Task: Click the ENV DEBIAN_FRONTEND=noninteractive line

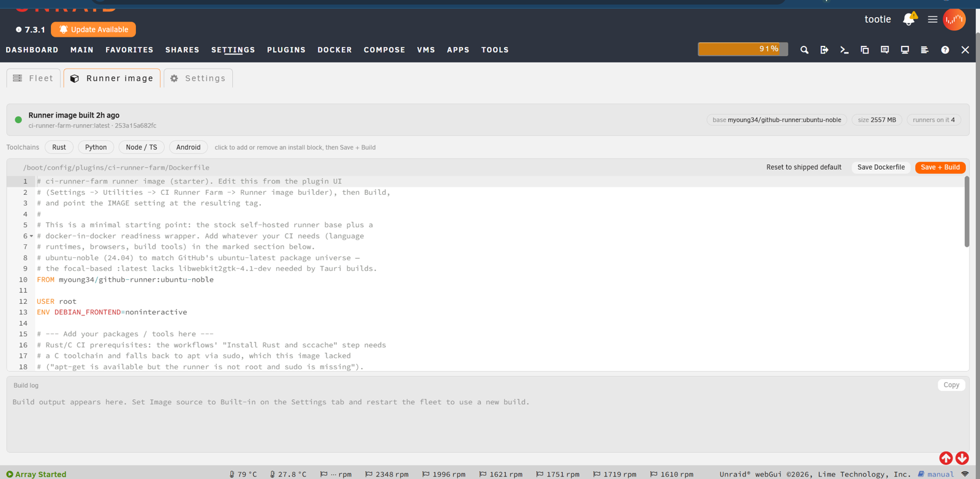Action: coord(111,312)
